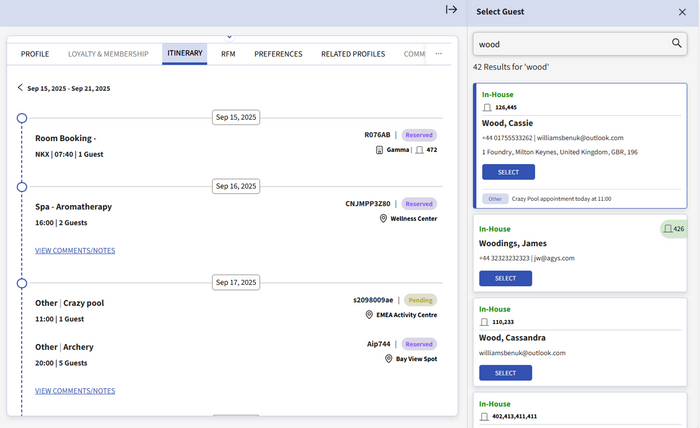Viewport: 700px width, 428px height.
Task: Click the location pin beside Bay View Spot
Action: point(389,357)
